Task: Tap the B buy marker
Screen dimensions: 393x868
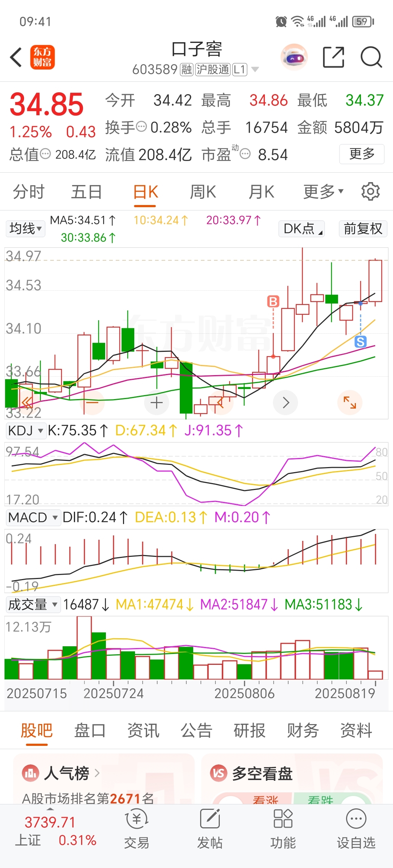Action: (273, 301)
